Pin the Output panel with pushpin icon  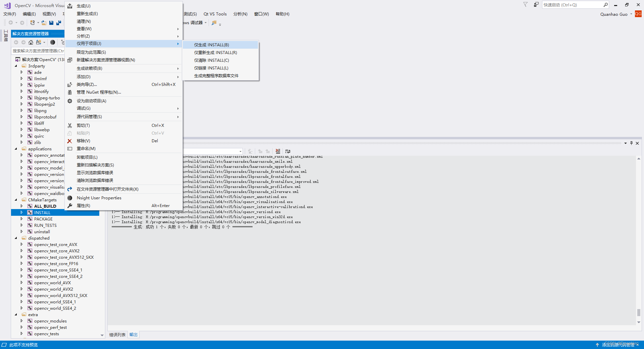pyautogui.click(x=631, y=143)
